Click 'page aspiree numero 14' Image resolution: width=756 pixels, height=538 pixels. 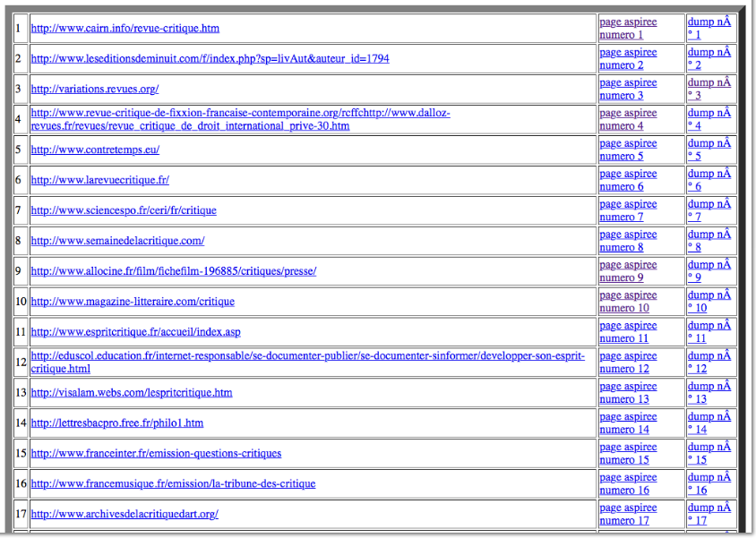[x=628, y=423]
